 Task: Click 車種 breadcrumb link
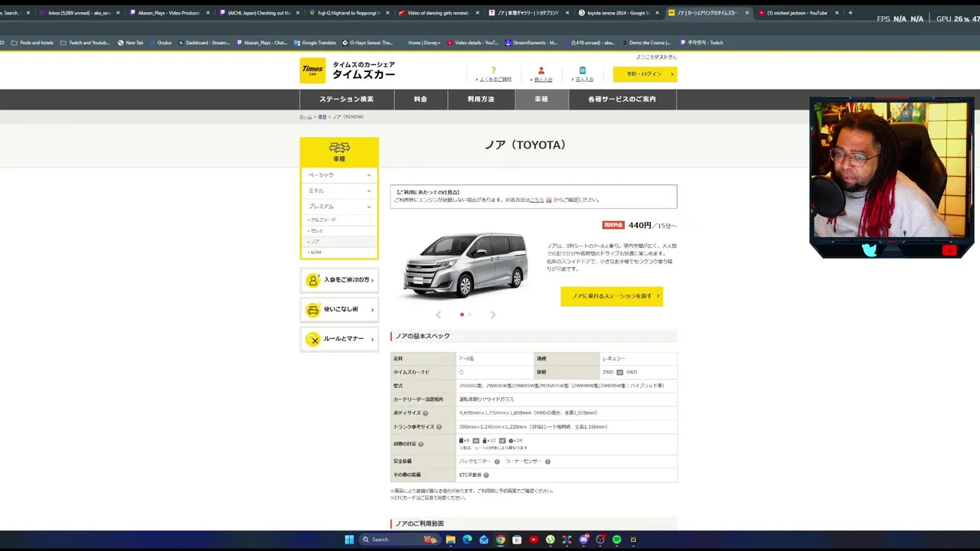(x=322, y=117)
